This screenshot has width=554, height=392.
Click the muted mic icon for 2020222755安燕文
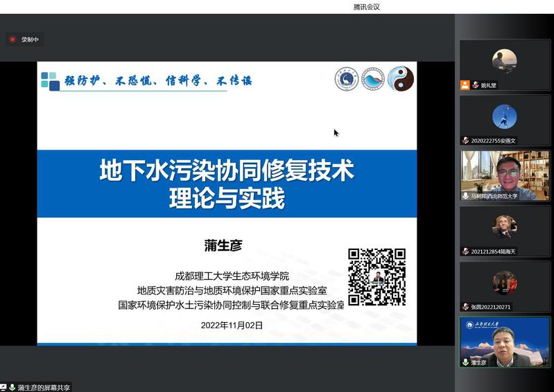coord(466,141)
